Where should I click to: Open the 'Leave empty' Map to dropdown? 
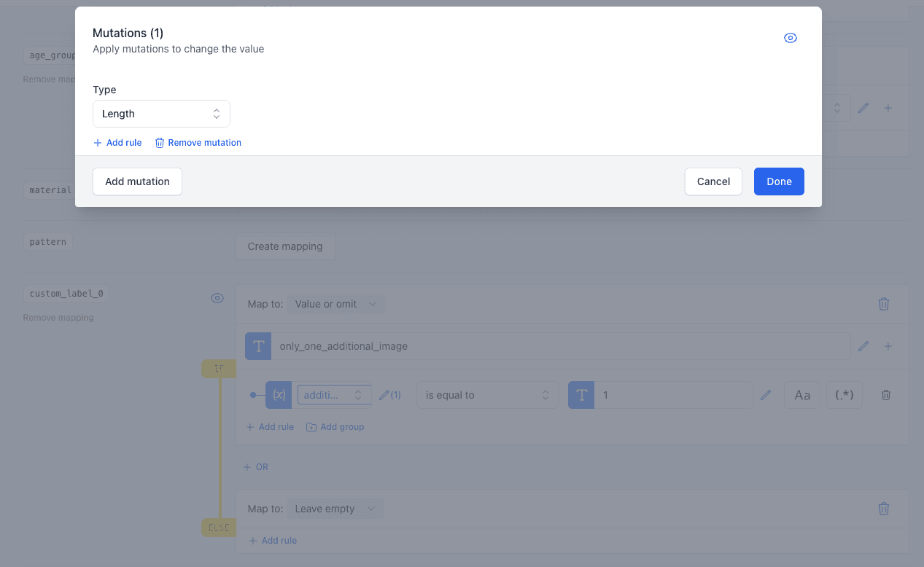(336, 509)
